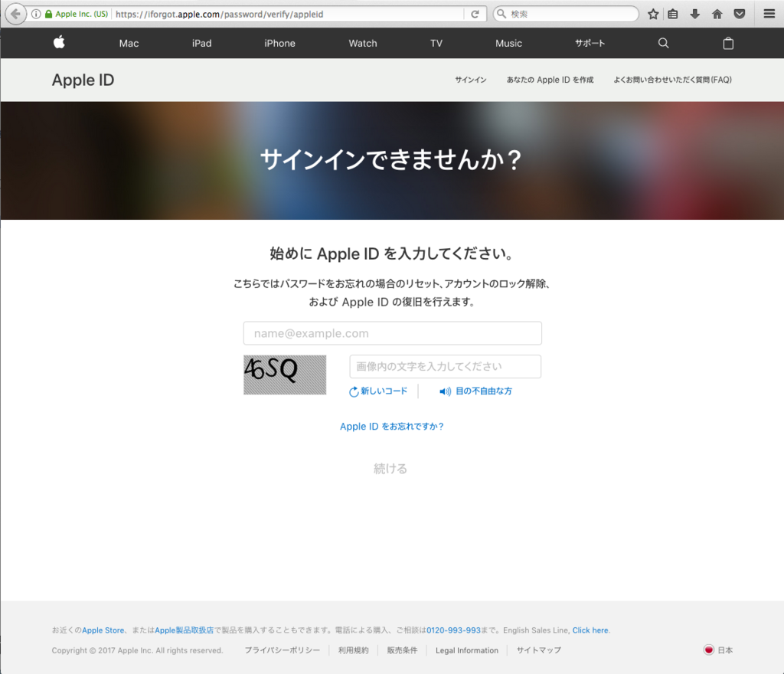Open プライバシーポリシー footer link
The height and width of the screenshot is (674, 784).
coord(282,650)
